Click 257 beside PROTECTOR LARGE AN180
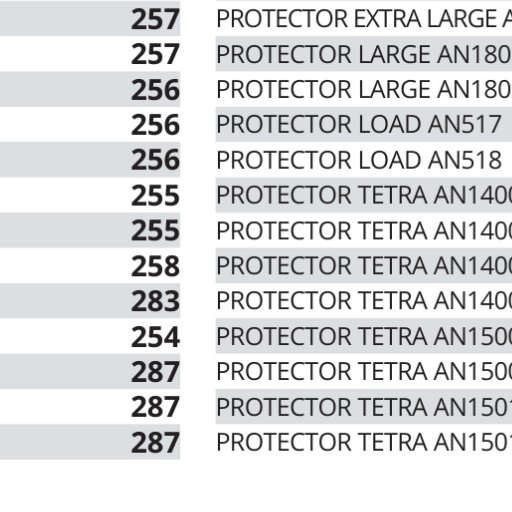512x512 pixels. point(155,54)
